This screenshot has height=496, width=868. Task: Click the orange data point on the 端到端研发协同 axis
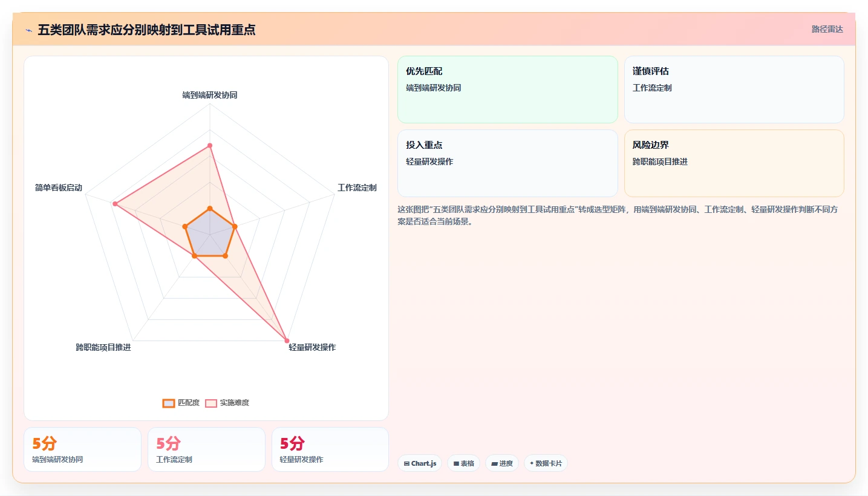pyautogui.click(x=210, y=208)
